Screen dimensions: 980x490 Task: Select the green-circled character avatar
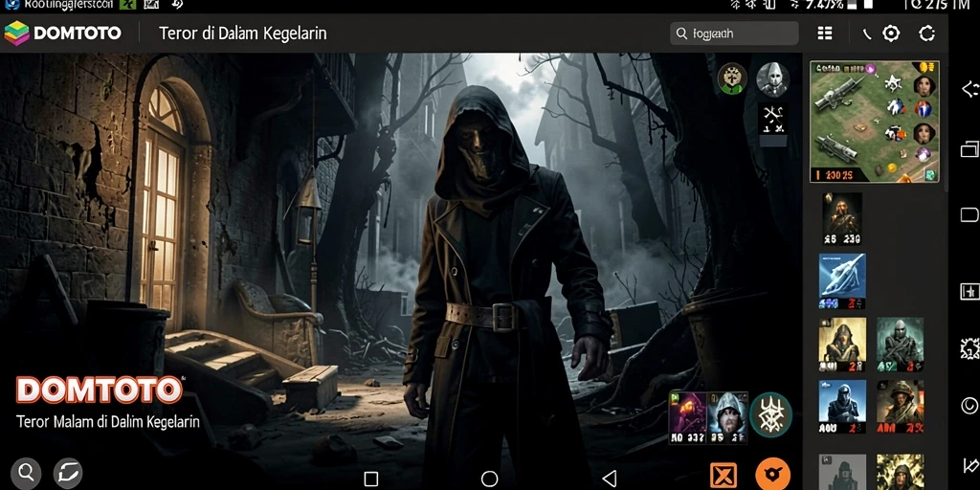(732, 78)
